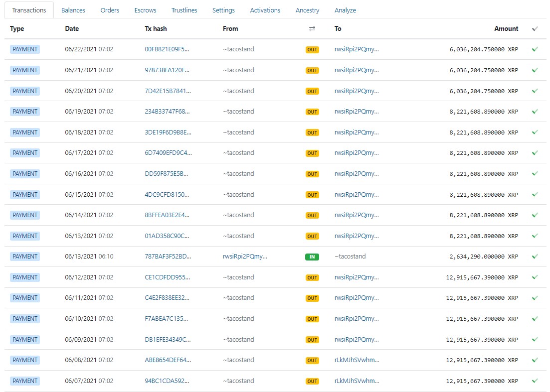Go to the Settings tab
This screenshot has width=550, height=392.
point(223,10)
